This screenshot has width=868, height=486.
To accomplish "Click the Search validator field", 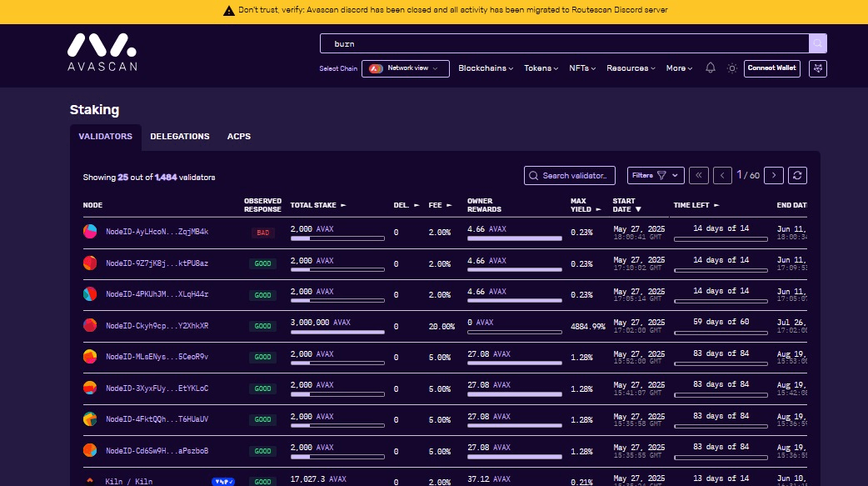I will click(x=570, y=176).
